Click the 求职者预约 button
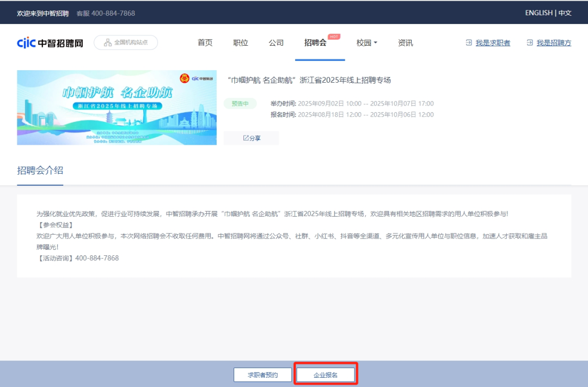 coord(262,374)
